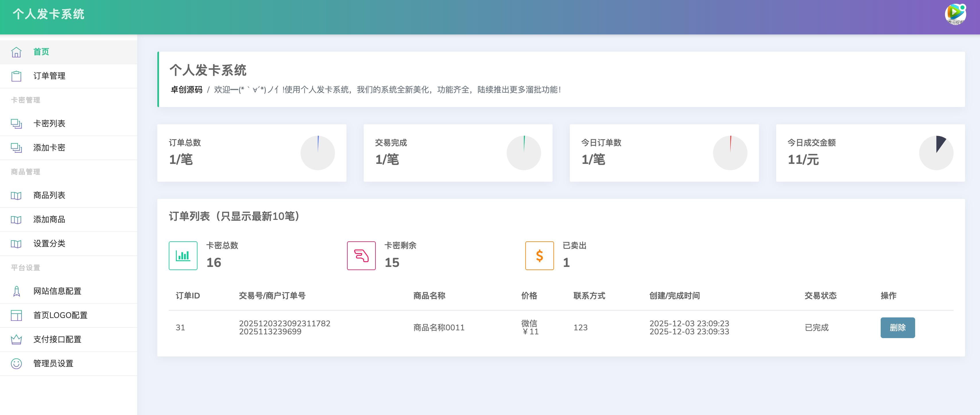Image resolution: width=980 pixels, height=415 pixels.
Task: Click the rocket icon for 网站信息配置
Action: [x=16, y=291]
